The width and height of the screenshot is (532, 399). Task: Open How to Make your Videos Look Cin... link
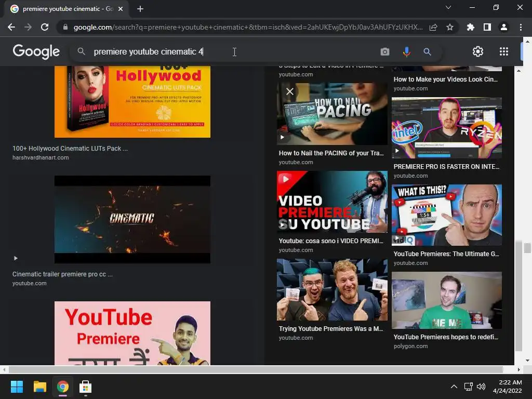click(445, 79)
